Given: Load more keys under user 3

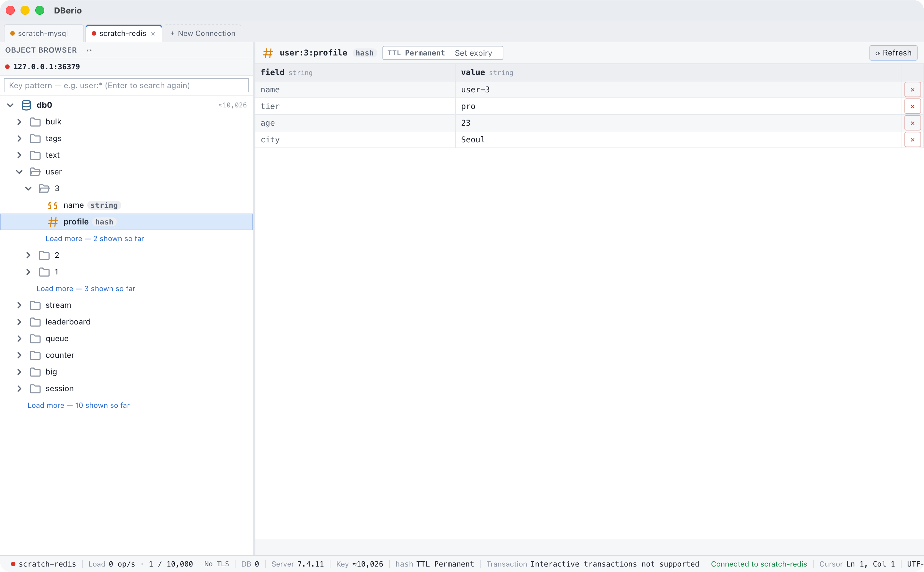Looking at the screenshot, I should [95, 239].
